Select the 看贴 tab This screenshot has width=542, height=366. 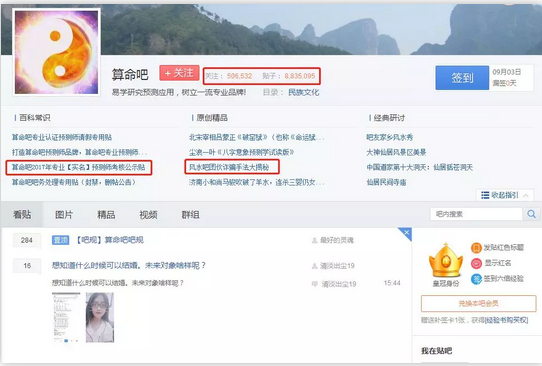22,215
